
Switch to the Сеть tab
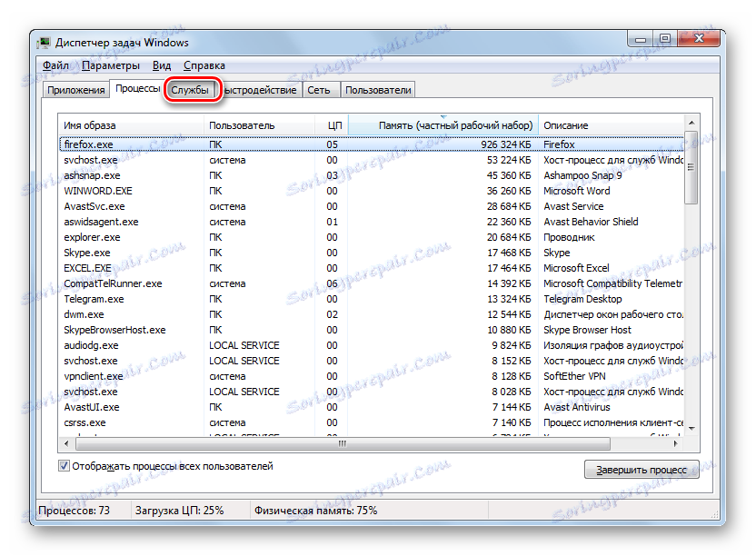[319, 90]
